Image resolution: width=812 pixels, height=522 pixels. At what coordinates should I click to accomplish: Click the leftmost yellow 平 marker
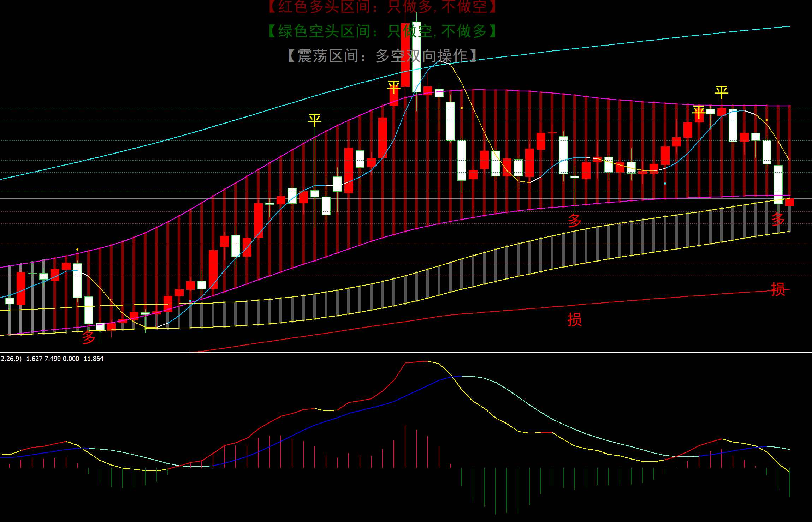click(x=314, y=120)
